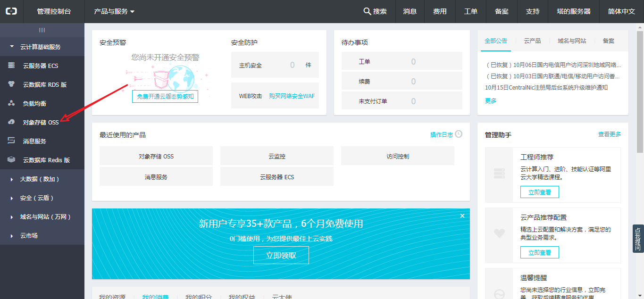Viewport: 644px width, 299px height.
Task: Click 立即领取 button on banner
Action: 281,255
